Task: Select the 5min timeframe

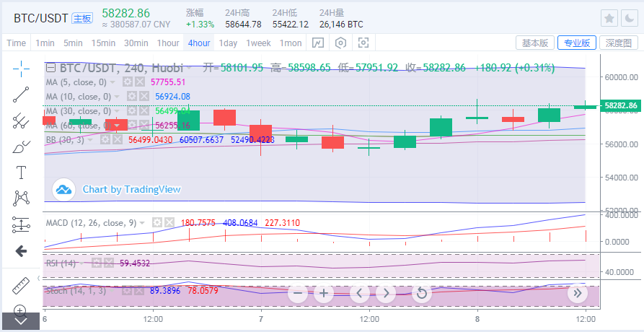Action: (x=73, y=43)
